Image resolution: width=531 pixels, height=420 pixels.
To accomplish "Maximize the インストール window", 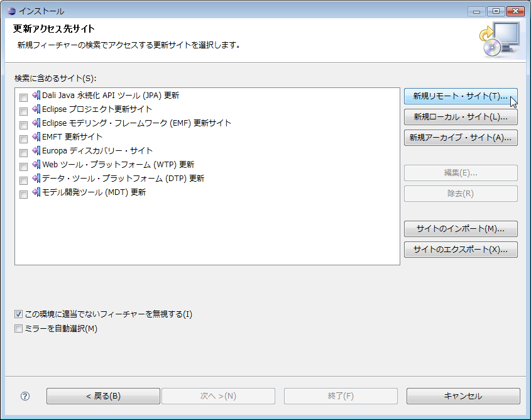I will point(496,11).
